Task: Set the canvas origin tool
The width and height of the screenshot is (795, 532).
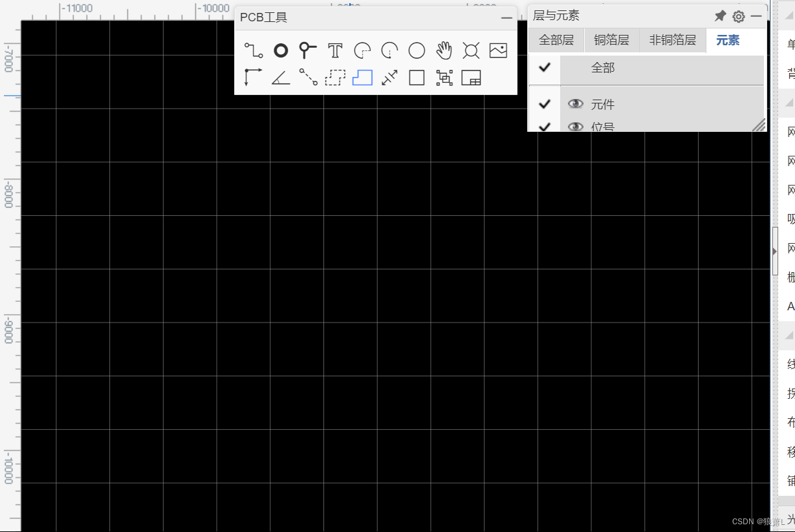Action: [253, 78]
